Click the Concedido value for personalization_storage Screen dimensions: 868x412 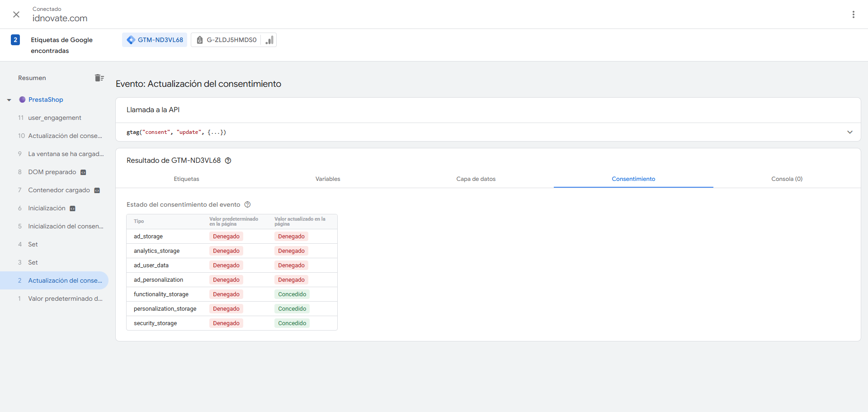tap(292, 309)
